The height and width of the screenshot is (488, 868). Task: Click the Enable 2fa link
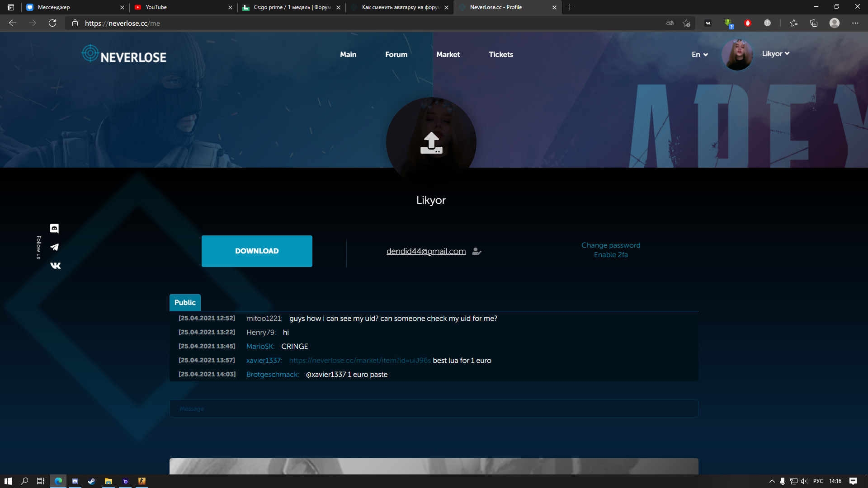pyautogui.click(x=610, y=255)
